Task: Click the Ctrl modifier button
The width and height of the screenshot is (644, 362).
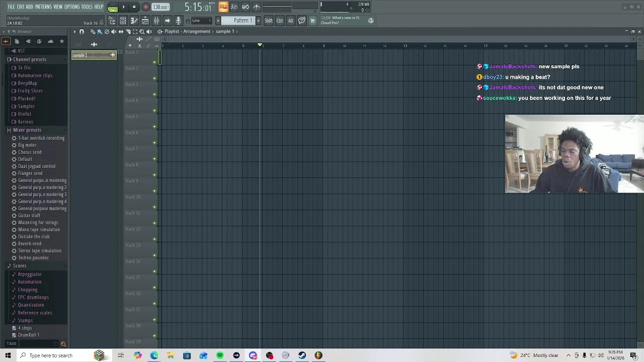Action: (280, 21)
